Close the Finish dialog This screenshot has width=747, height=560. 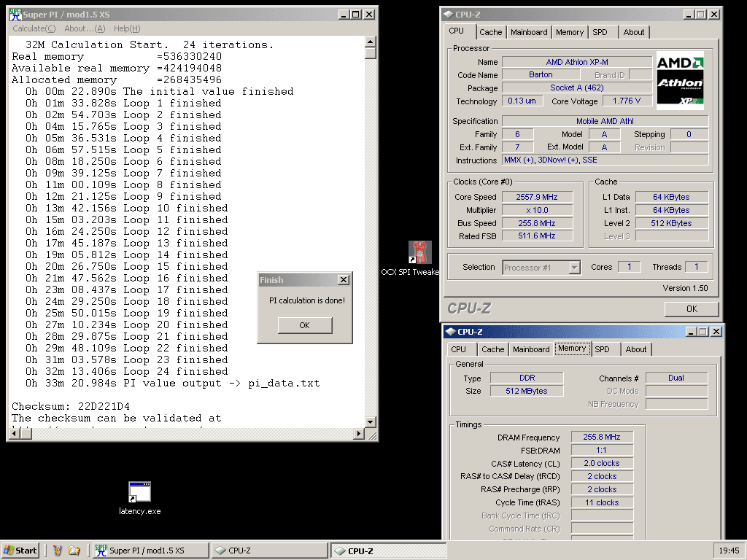344,280
